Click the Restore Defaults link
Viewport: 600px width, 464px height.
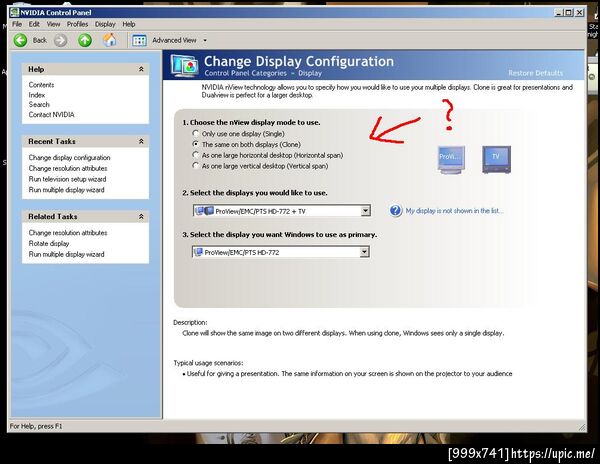tap(535, 73)
